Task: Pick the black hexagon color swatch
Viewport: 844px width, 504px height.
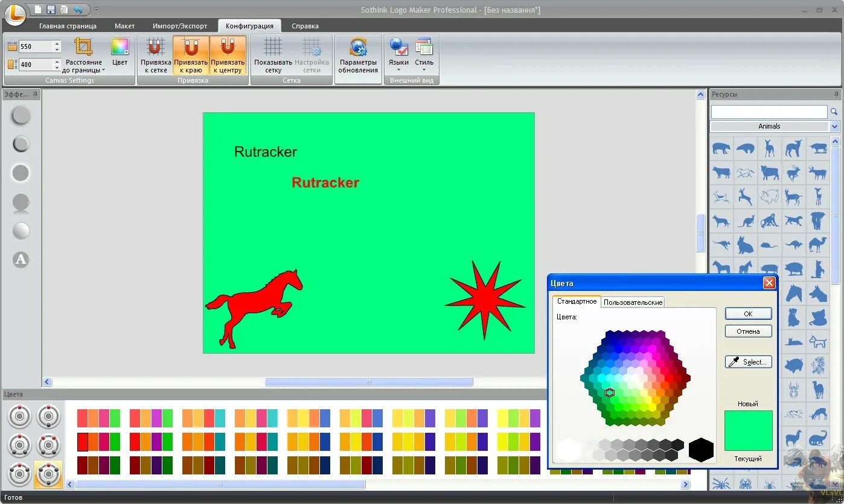Action: coord(701,449)
